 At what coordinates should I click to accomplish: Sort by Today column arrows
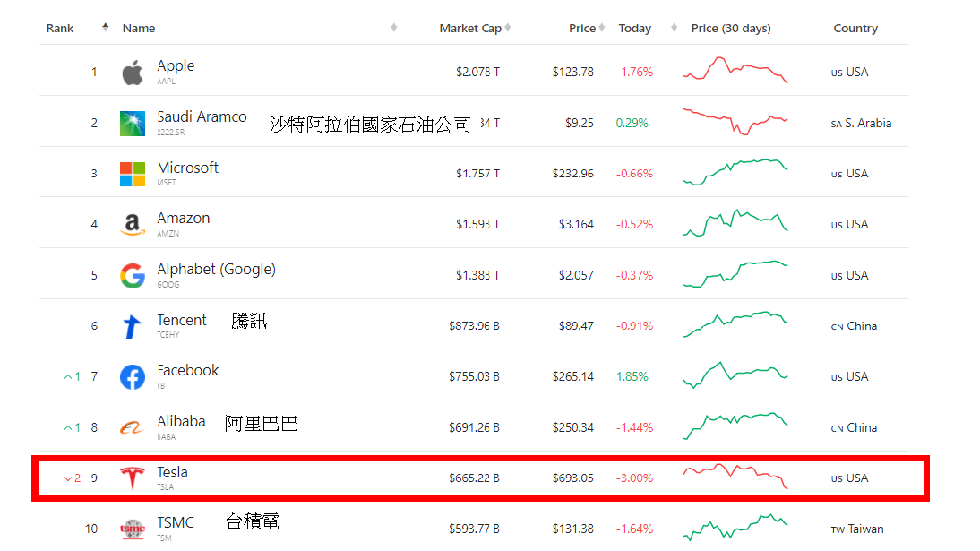tap(674, 27)
